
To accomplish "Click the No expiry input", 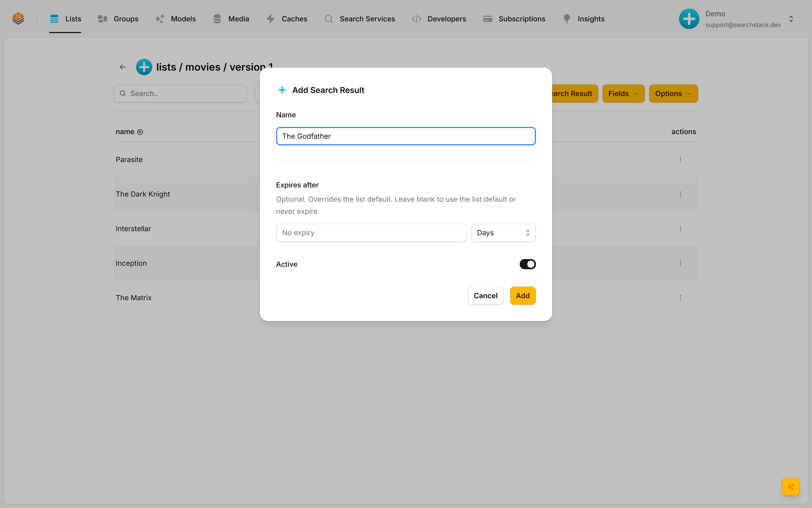I will point(371,232).
